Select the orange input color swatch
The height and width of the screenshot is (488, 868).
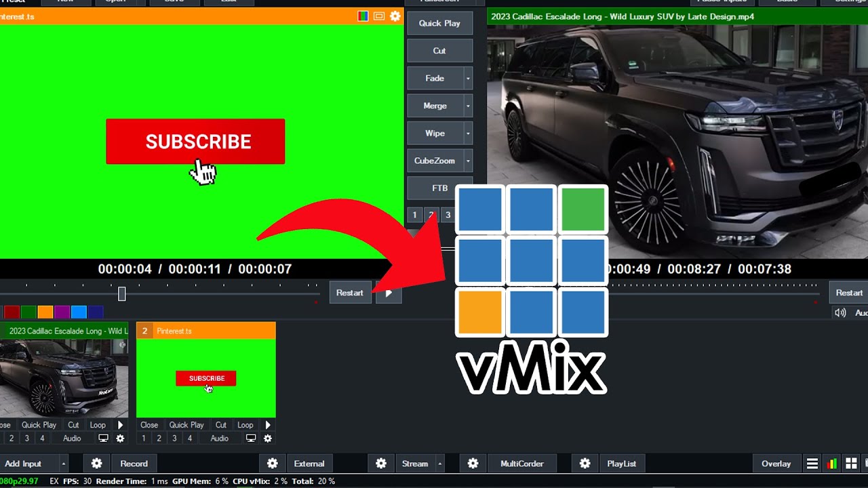[x=45, y=312]
